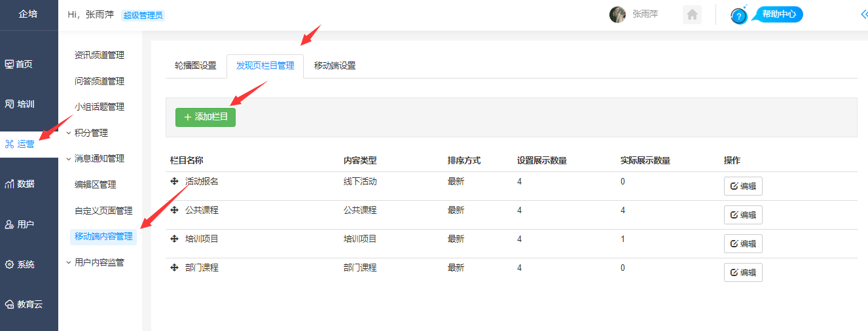Image resolution: width=868 pixels, height=331 pixels.
Task: Click the 排序方式 column header
Action: pyautogui.click(x=464, y=160)
